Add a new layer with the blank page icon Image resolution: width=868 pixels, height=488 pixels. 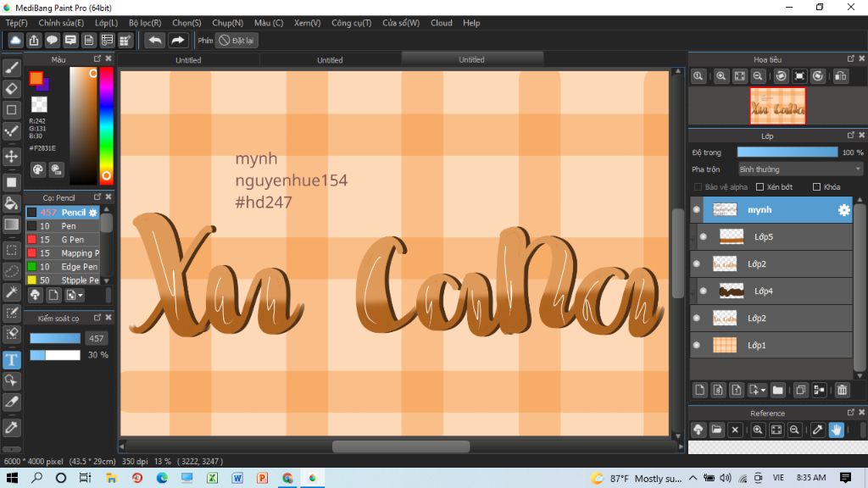pos(699,390)
